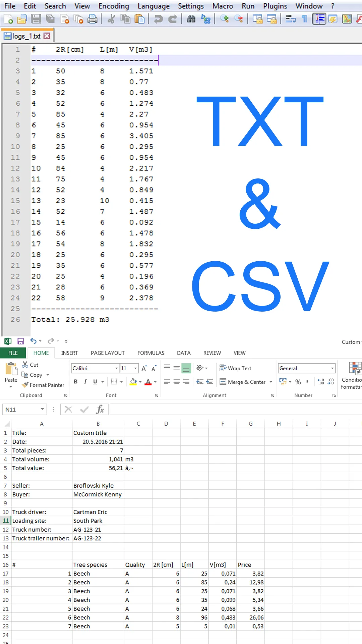Click Cut scissors icon in Notepad++ toolbar

111,19
